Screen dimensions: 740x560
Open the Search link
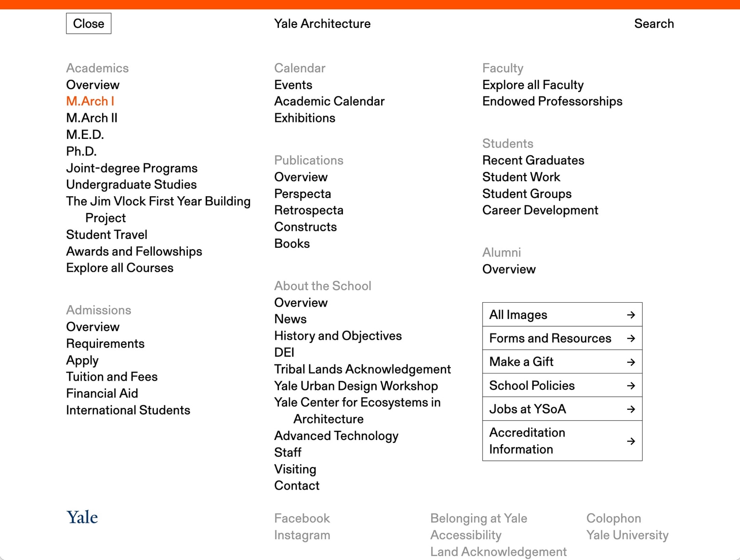pyautogui.click(x=654, y=24)
